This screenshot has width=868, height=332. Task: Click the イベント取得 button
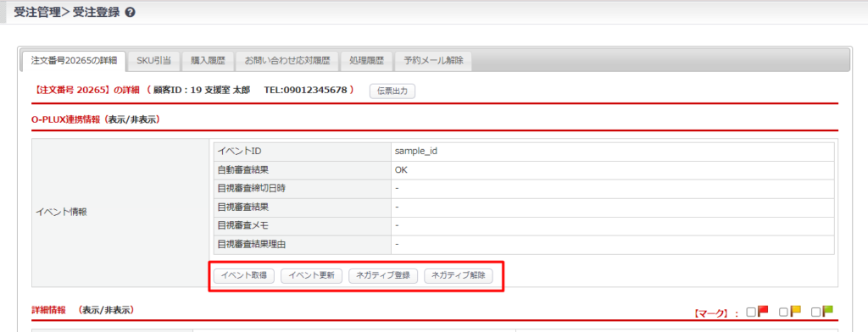pyautogui.click(x=244, y=276)
